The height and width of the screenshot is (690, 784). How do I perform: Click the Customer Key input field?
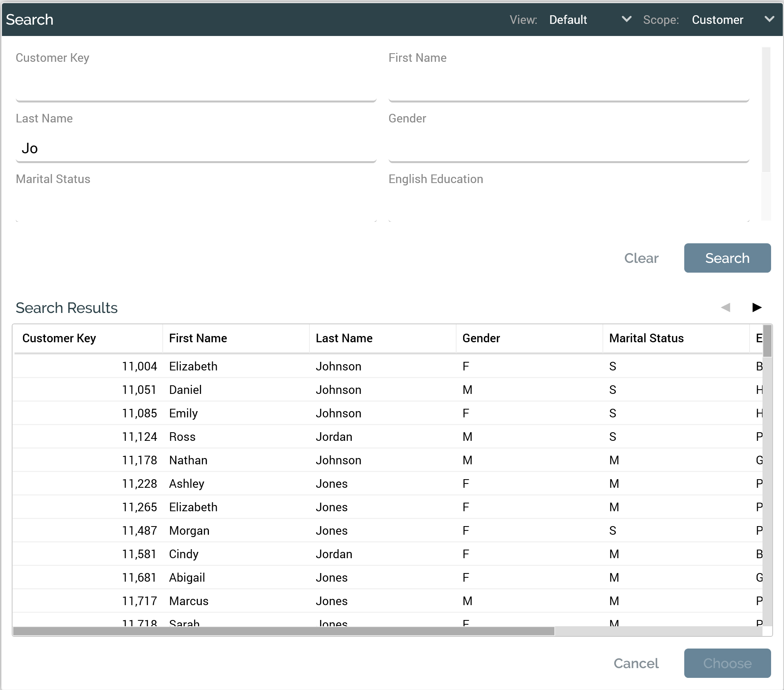pos(196,88)
